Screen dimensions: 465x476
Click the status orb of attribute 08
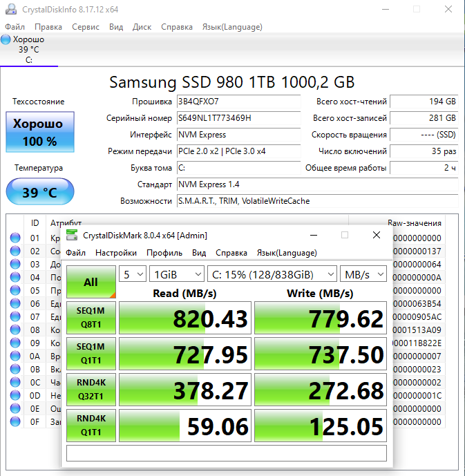point(15,330)
